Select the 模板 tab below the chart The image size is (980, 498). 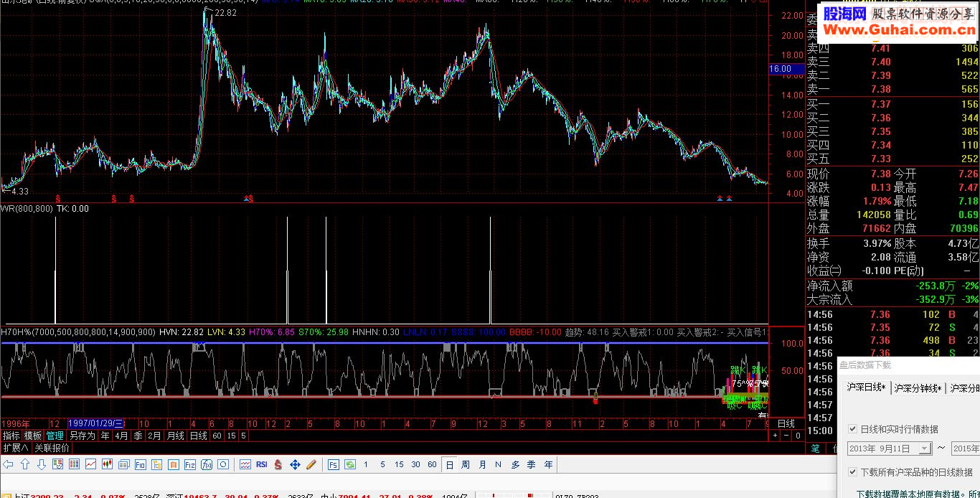click(33, 436)
